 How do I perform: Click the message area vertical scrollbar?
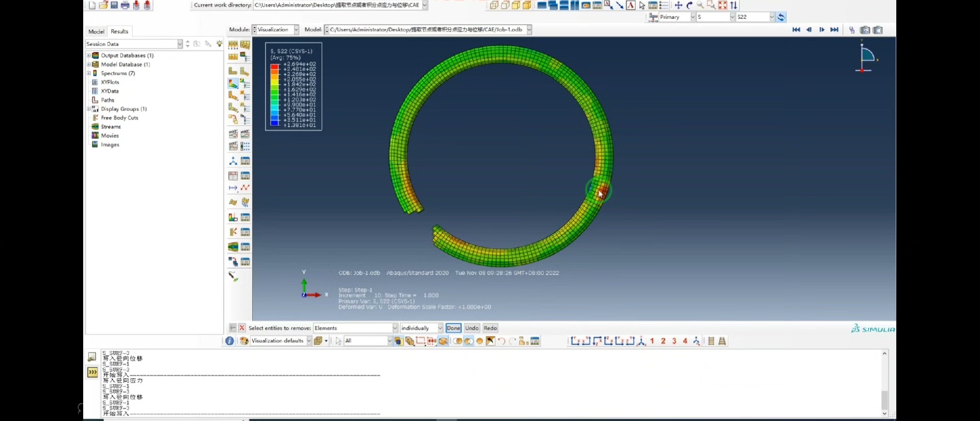885,384
